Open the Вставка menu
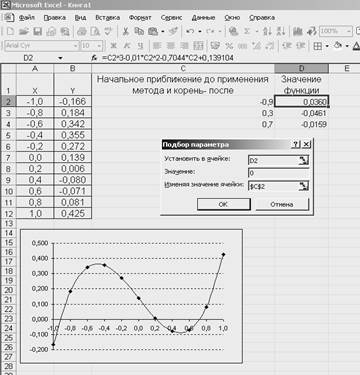 pos(108,18)
